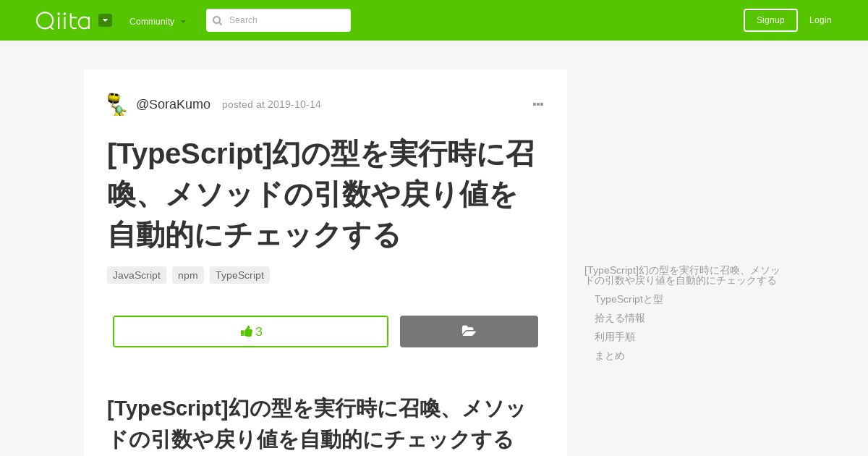The width and height of the screenshot is (868, 456).
Task: Open the dropdown next to Qiita logo
Action: (x=106, y=20)
